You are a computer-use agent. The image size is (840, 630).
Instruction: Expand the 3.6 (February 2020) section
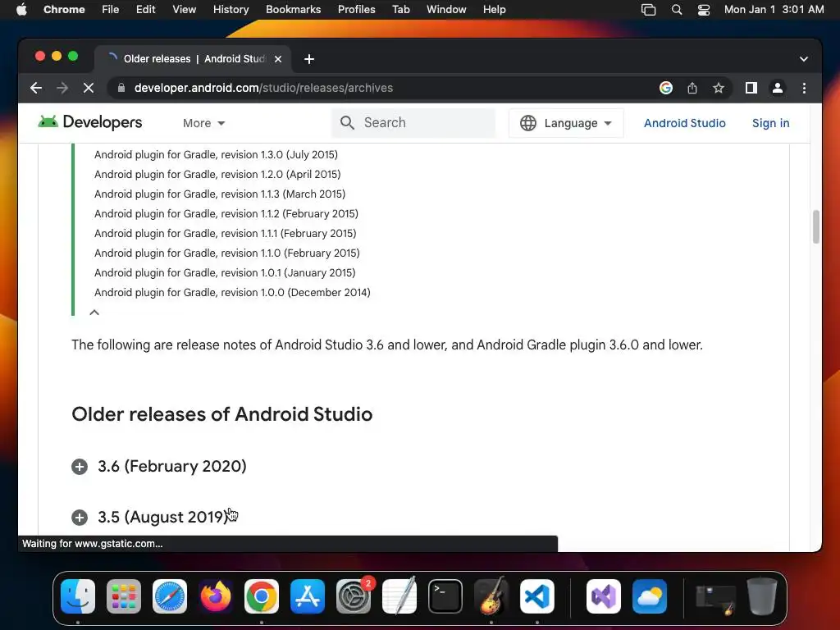tap(80, 467)
